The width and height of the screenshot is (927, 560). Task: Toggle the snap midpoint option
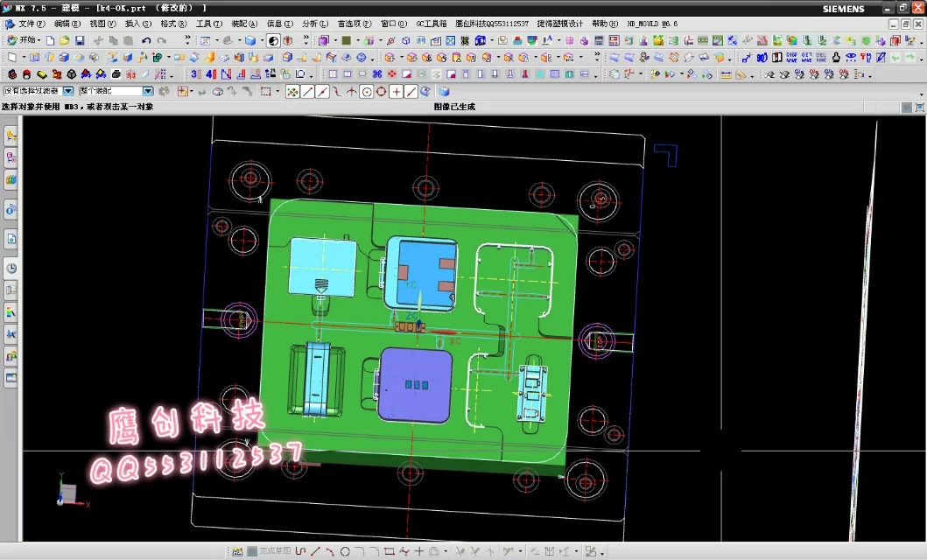coord(322,92)
